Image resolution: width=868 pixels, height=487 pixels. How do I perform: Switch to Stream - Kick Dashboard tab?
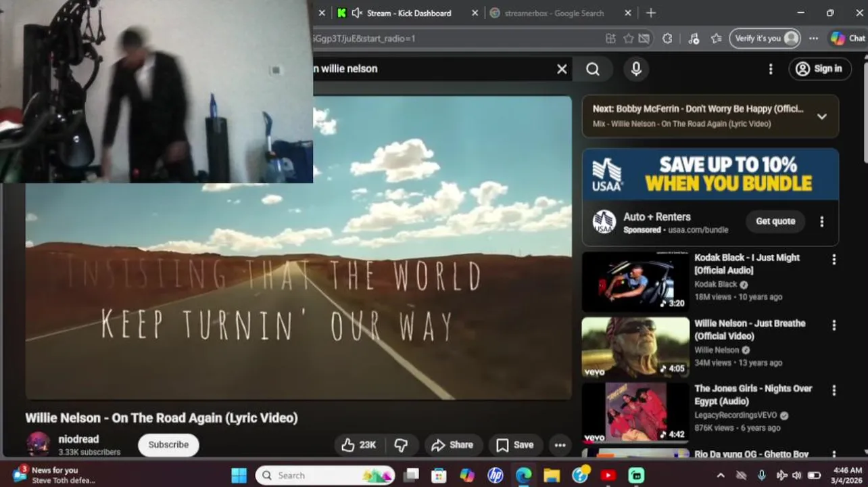click(407, 13)
